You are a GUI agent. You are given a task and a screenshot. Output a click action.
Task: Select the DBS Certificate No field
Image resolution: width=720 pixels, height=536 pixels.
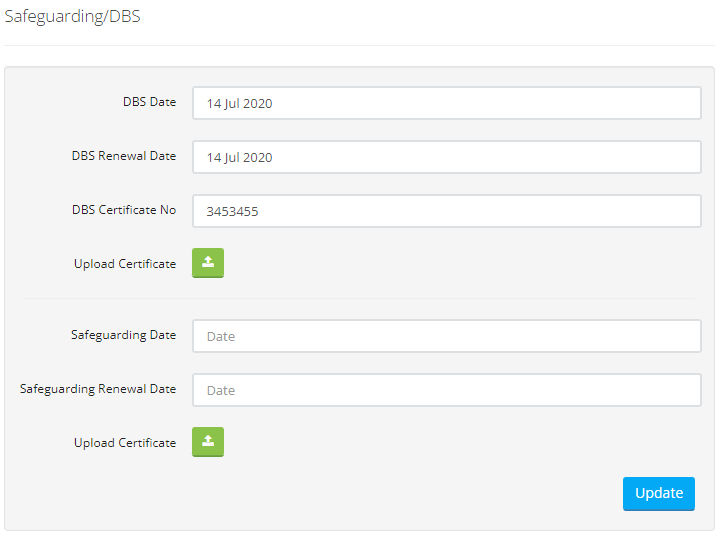click(447, 211)
